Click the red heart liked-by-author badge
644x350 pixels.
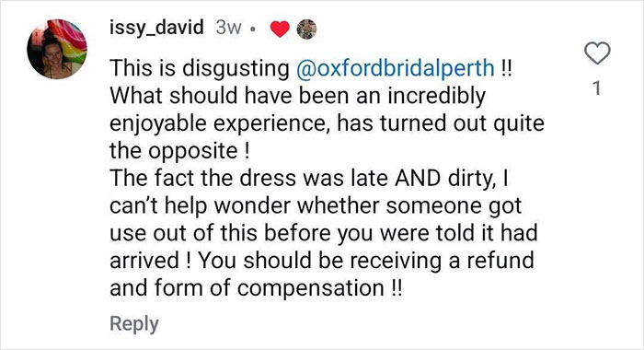280,29
